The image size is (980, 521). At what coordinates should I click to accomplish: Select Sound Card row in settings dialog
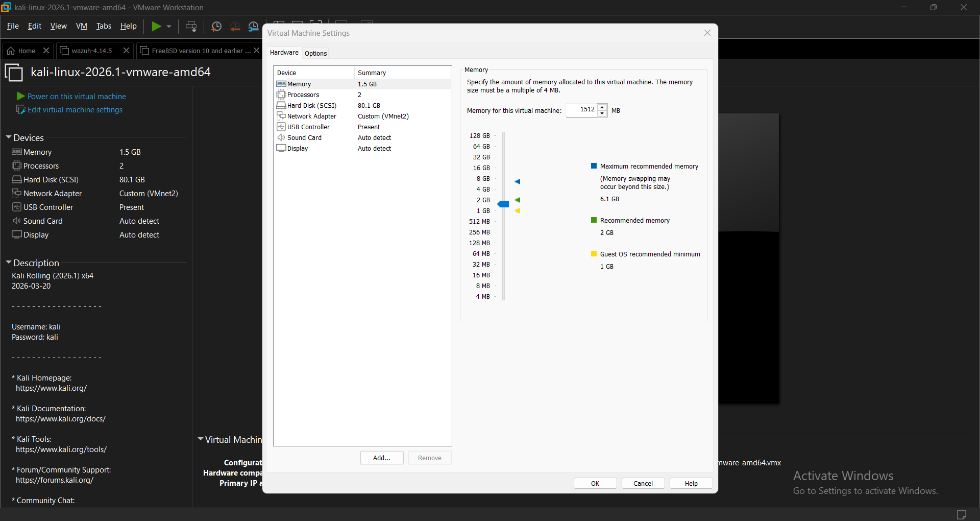[x=362, y=137]
